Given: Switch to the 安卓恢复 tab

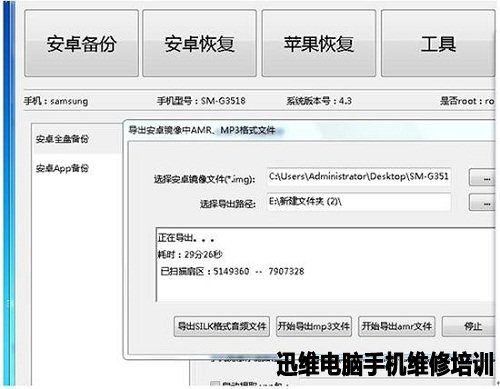Looking at the screenshot, I should [x=199, y=43].
